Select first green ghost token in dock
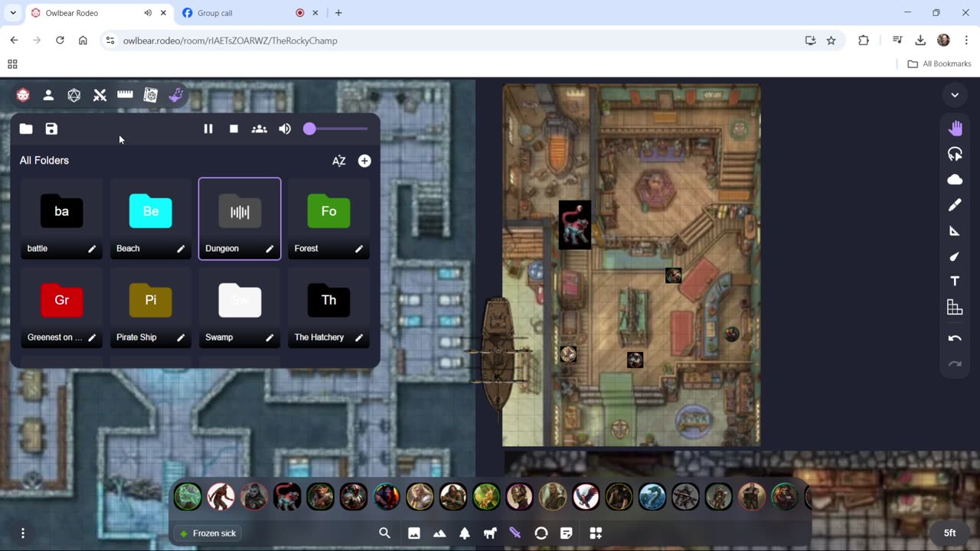 (188, 497)
